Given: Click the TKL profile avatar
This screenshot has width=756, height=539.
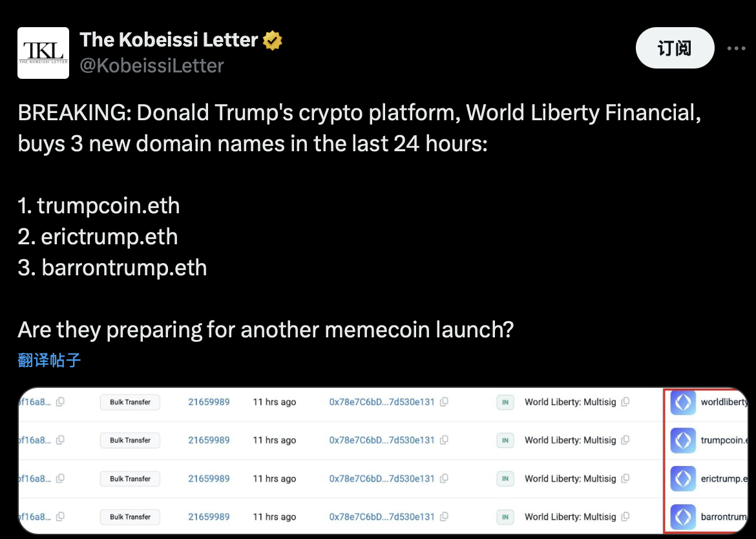Looking at the screenshot, I should (43, 53).
